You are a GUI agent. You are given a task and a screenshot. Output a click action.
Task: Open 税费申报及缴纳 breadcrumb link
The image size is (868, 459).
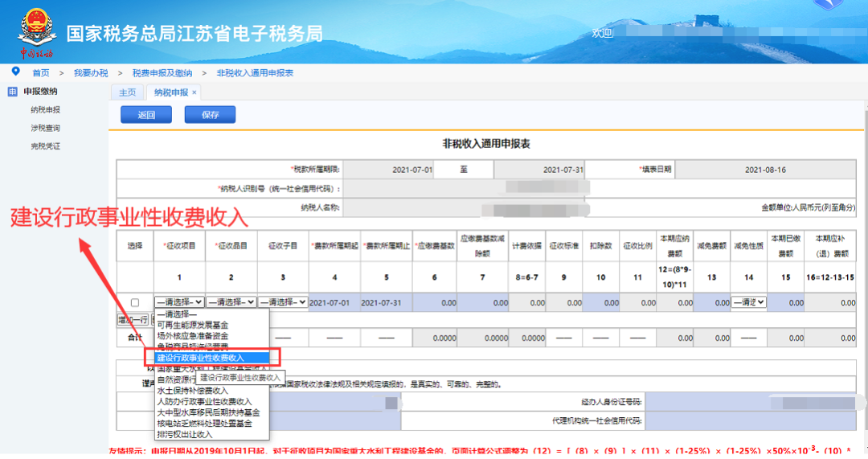(162, 73)
